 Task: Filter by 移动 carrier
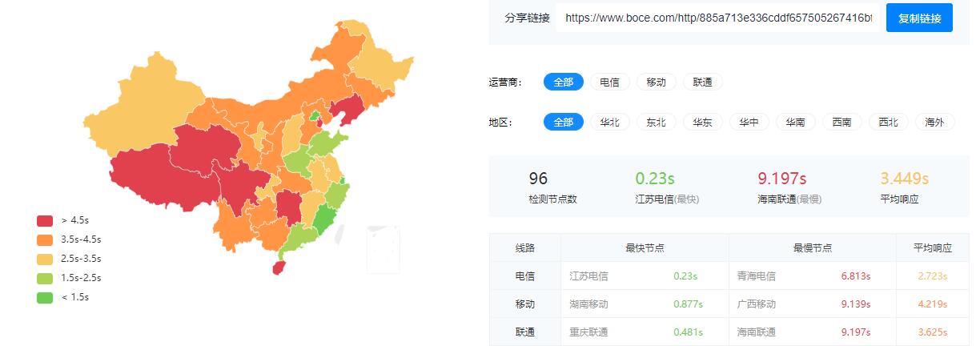click(656, 82)
